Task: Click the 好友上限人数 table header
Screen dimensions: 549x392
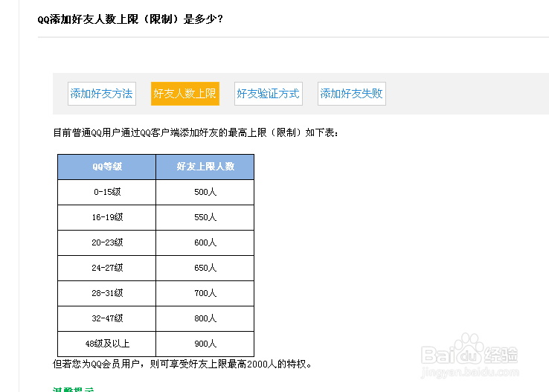Action: [x=205, y=167]
